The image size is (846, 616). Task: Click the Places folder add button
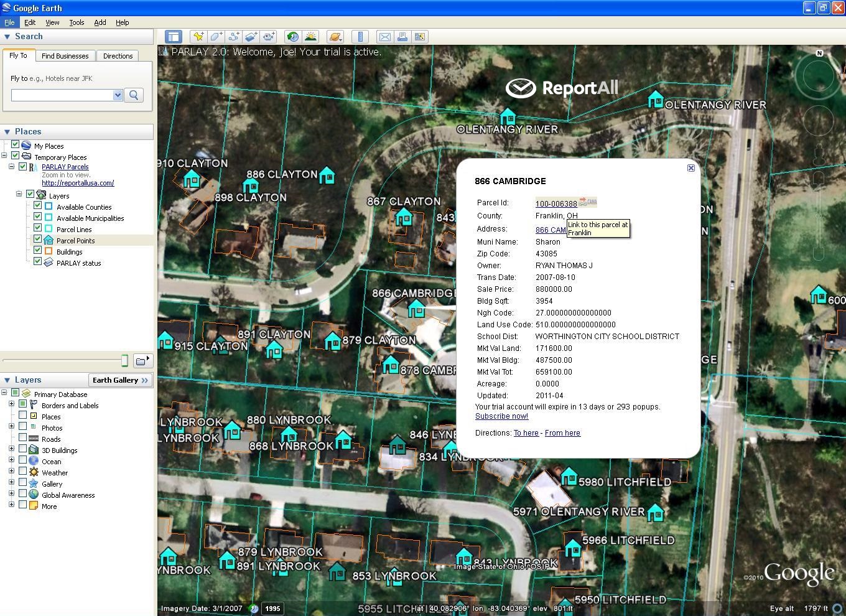pos(142,360)
